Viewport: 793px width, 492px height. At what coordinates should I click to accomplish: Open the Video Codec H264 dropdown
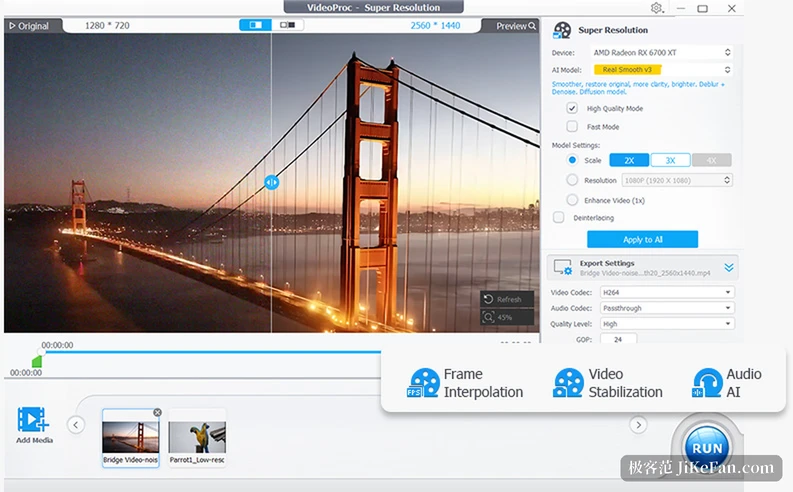tap(667, 292)
